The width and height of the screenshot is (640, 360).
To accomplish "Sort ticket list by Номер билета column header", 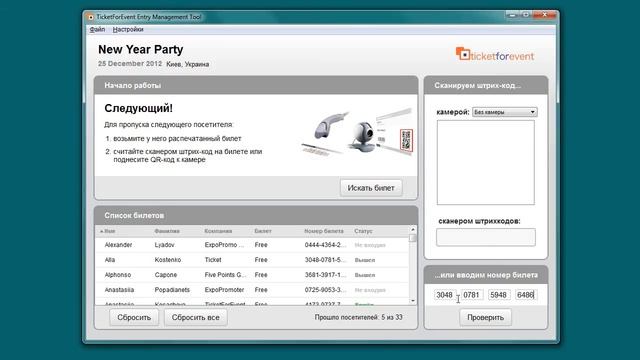I will tap(324, 231).
